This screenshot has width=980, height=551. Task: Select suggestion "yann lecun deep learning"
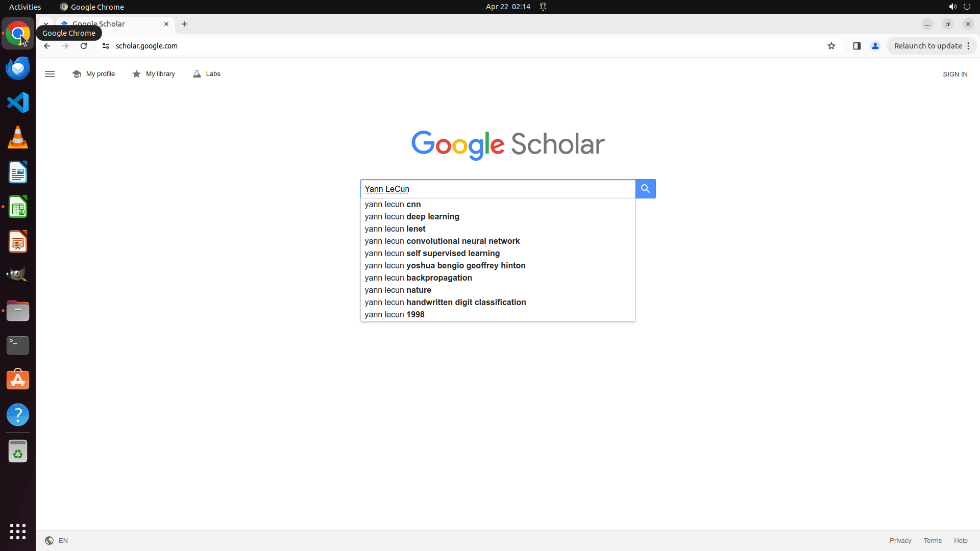coord(412,216)
